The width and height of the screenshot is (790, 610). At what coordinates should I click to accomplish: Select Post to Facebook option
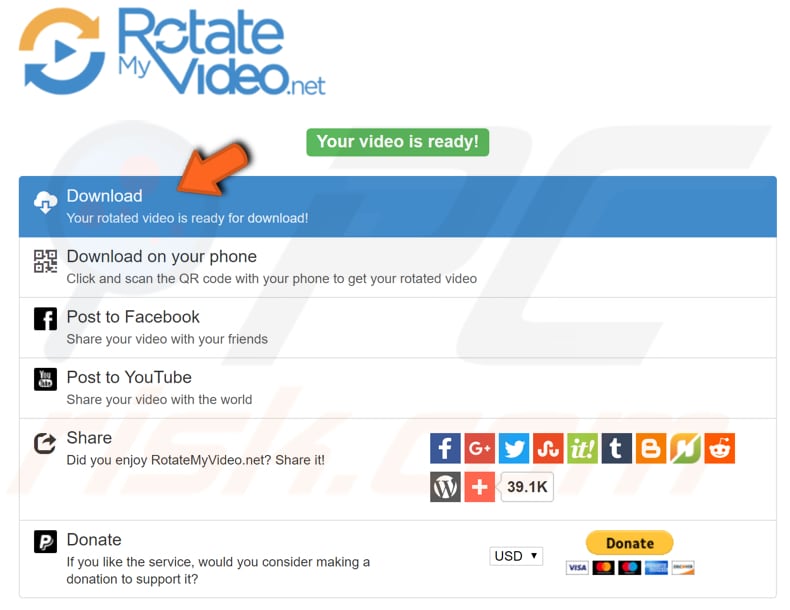(398, 327)
